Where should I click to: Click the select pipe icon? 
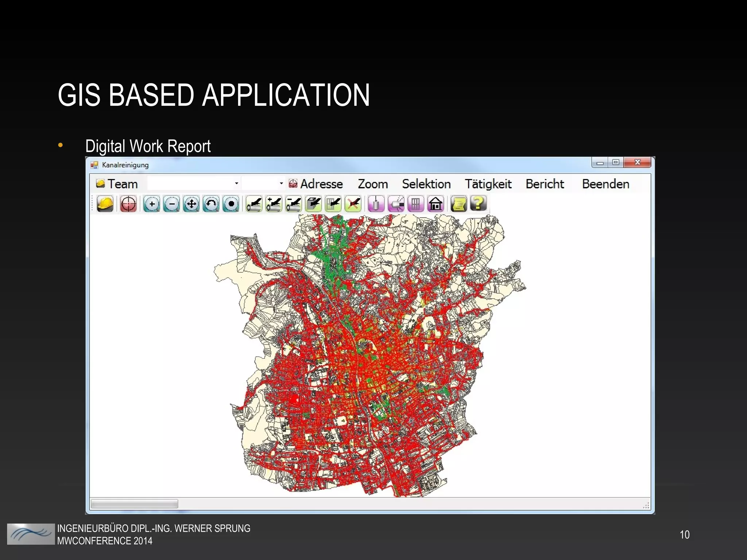(x=254, y=204)
